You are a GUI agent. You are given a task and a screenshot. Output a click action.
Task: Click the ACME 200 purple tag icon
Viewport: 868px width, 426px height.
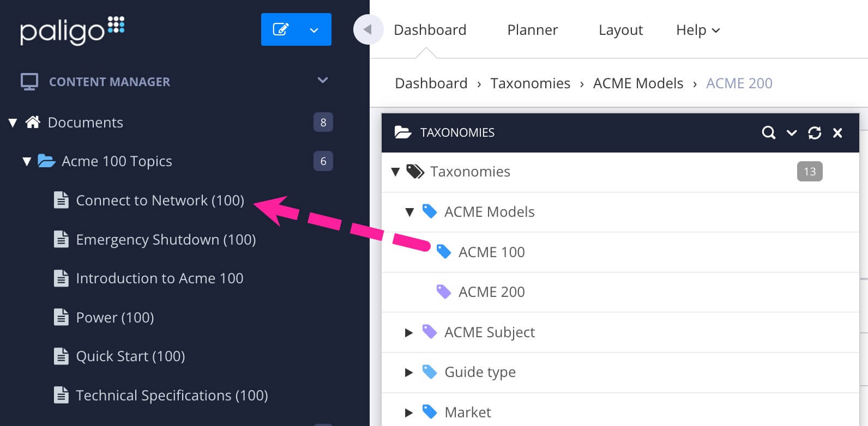coord(444,291)
